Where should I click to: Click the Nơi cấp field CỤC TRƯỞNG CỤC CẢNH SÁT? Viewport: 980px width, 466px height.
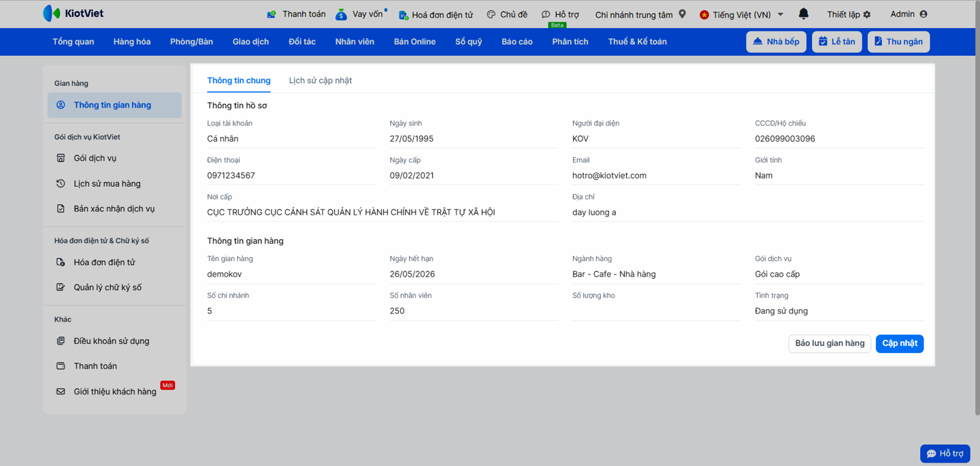[x=382, y=213]
